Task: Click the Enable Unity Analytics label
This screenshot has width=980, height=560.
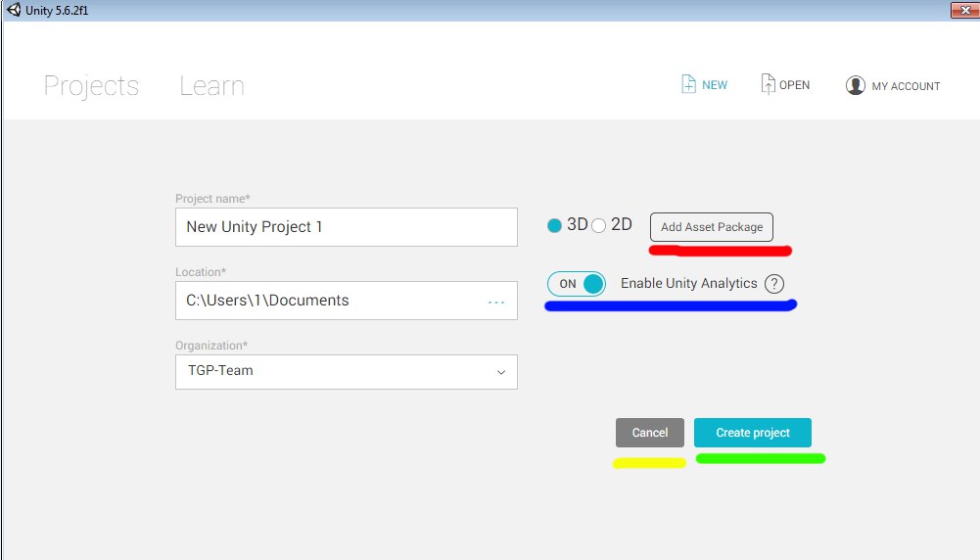Action: 689,283
